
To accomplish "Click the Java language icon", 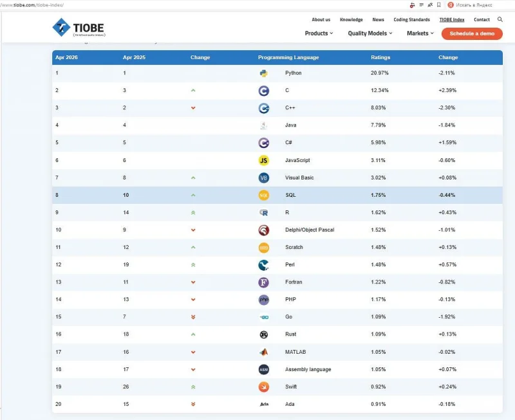I will (264, 125).
